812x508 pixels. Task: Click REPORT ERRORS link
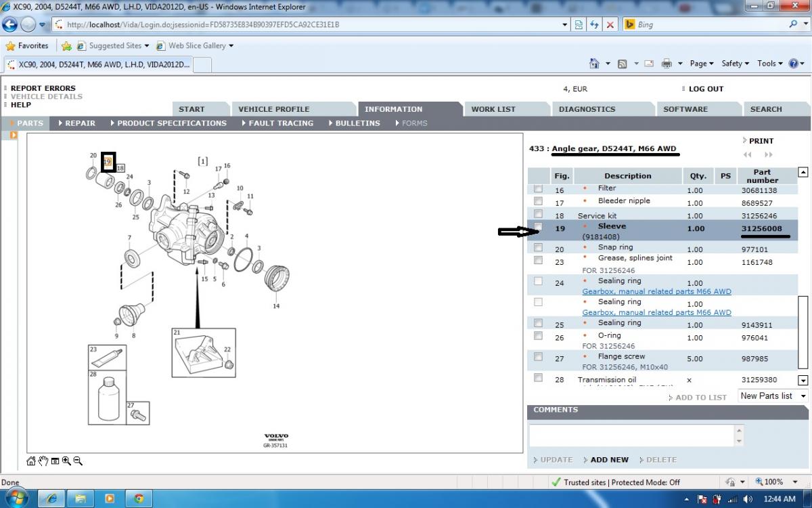(x=43, y=88)
